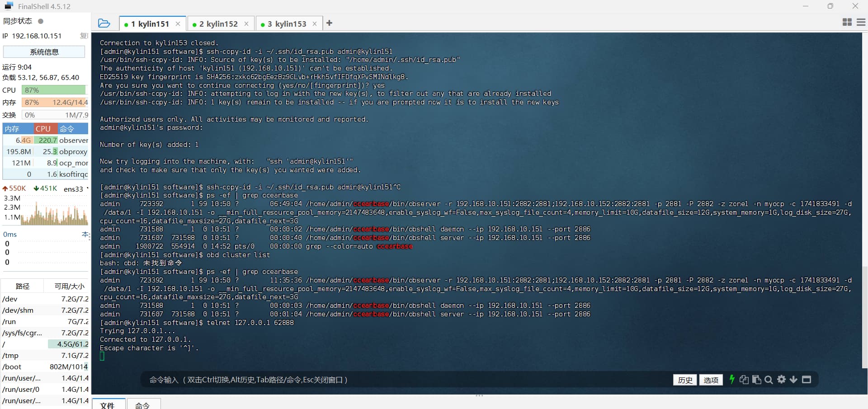Image resolution: width=868 pixels, height=409 pixels.
Task: Switch to the 1 kylin151 tab
Action: click(152, 24)
